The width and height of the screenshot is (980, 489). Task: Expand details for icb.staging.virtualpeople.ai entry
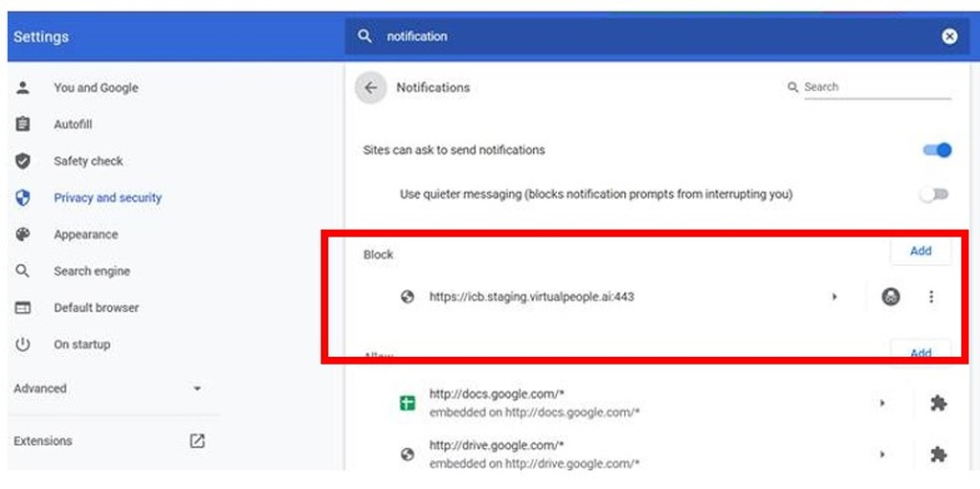pyautogui.click(x=835, y=297)
